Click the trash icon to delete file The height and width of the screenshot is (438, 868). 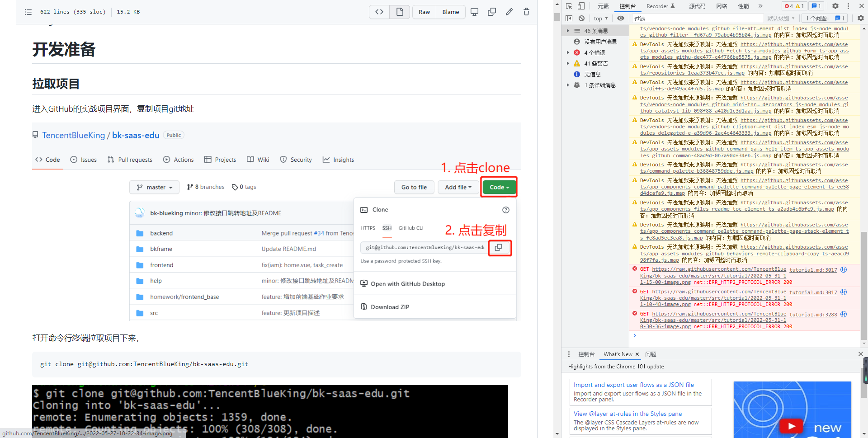[x=526, y=12]
